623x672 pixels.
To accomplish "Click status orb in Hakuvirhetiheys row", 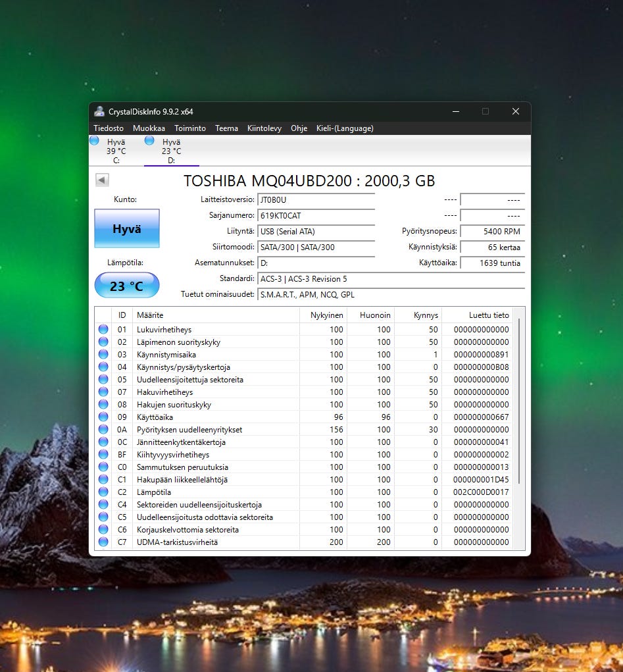I will point(103,392).
